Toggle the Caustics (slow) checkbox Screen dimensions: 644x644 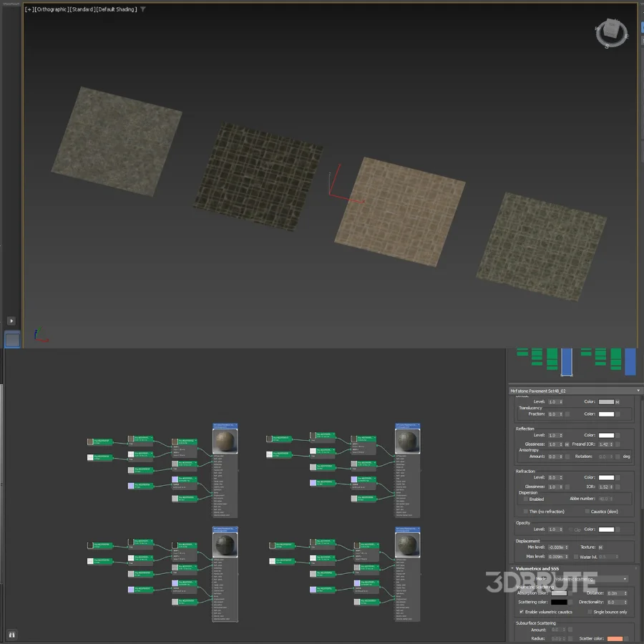pyautogui.click(x=587, y=512)
